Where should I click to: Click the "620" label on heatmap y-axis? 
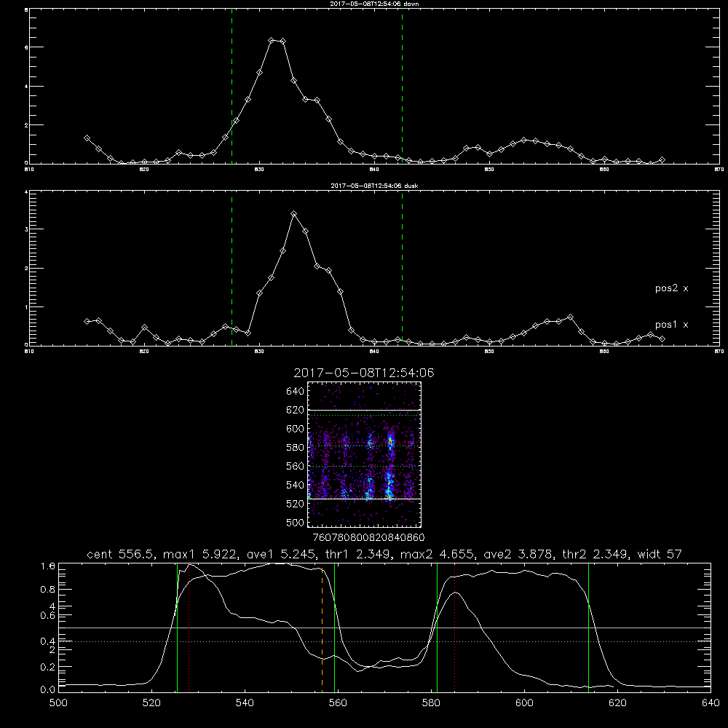click(x=296, y=410)
